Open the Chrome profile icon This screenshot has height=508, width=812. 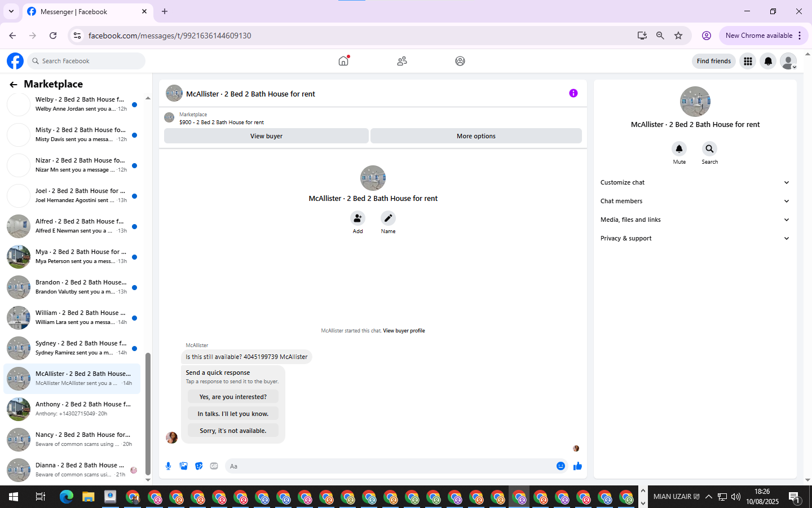[706, 36]
